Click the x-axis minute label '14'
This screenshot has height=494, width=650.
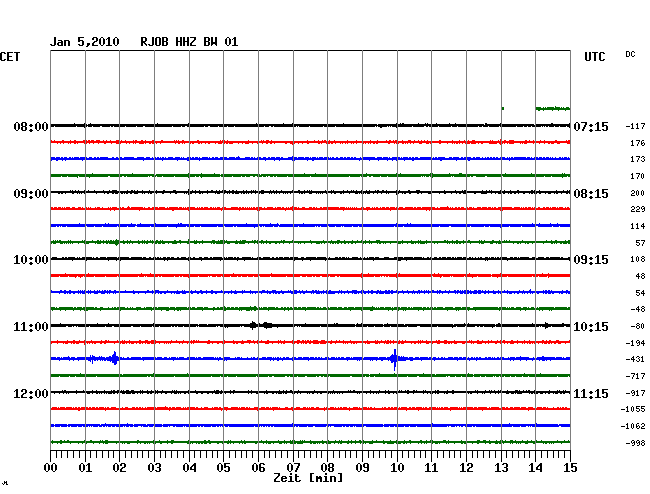click(535, 468)
